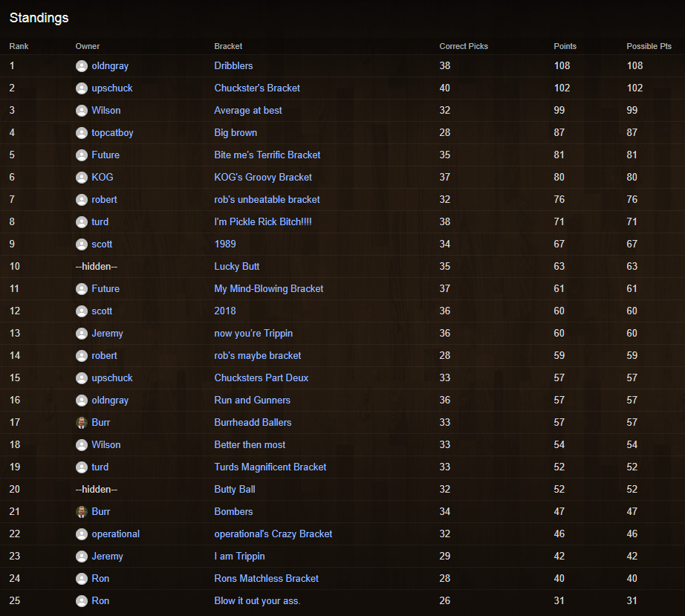Click the Points column header
This screenshot has height=616, width=685.
click(565, 46)
